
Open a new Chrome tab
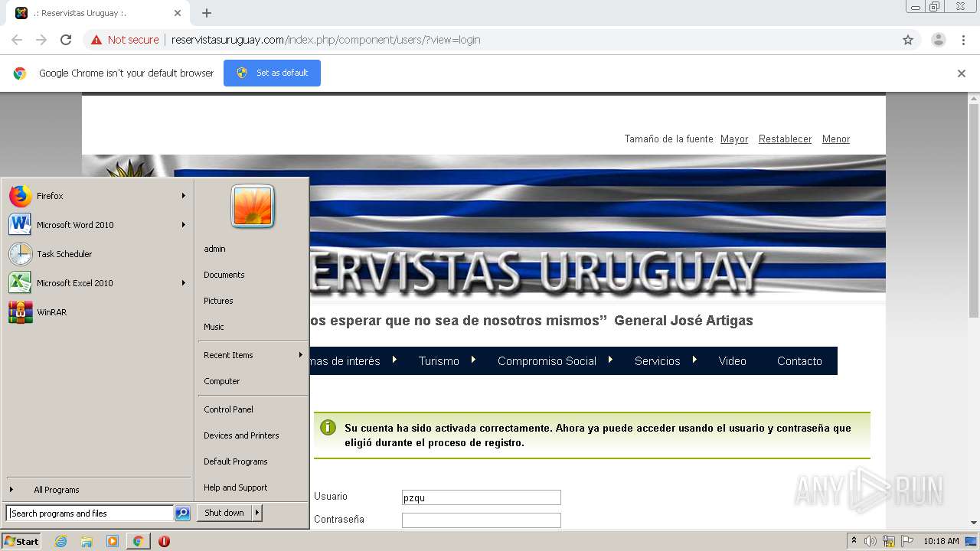coord(207,13)
